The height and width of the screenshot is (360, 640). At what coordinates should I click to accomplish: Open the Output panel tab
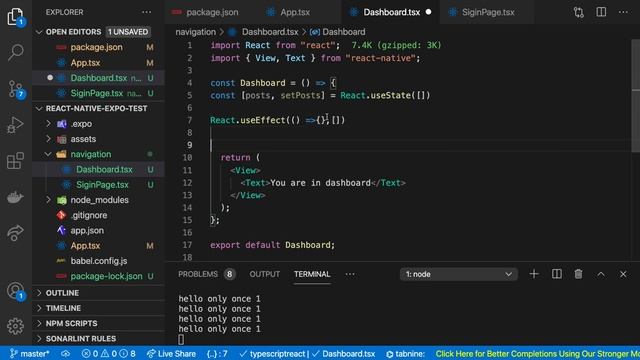point(264,274)
